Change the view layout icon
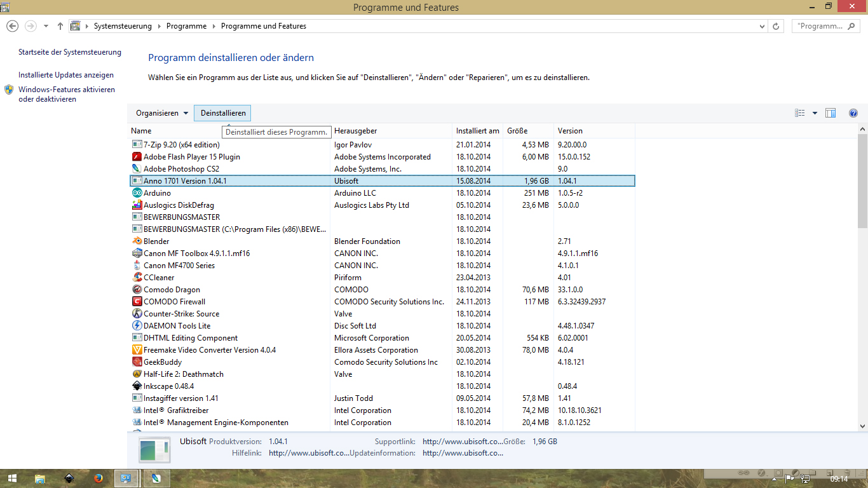Image resolution: width=868 pixels, height=488 pixels. click(800, 113)
